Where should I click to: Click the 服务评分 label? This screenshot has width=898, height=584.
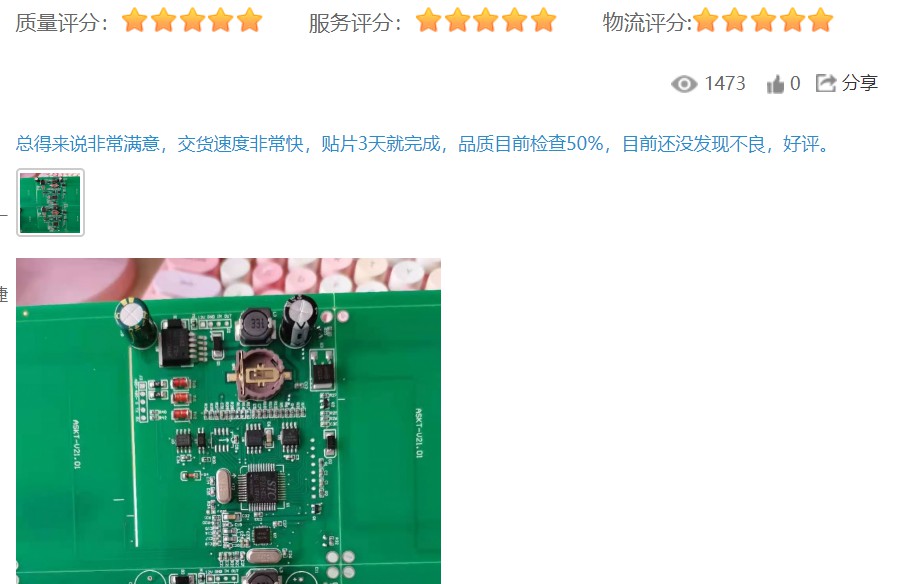[x=355, y=23]
